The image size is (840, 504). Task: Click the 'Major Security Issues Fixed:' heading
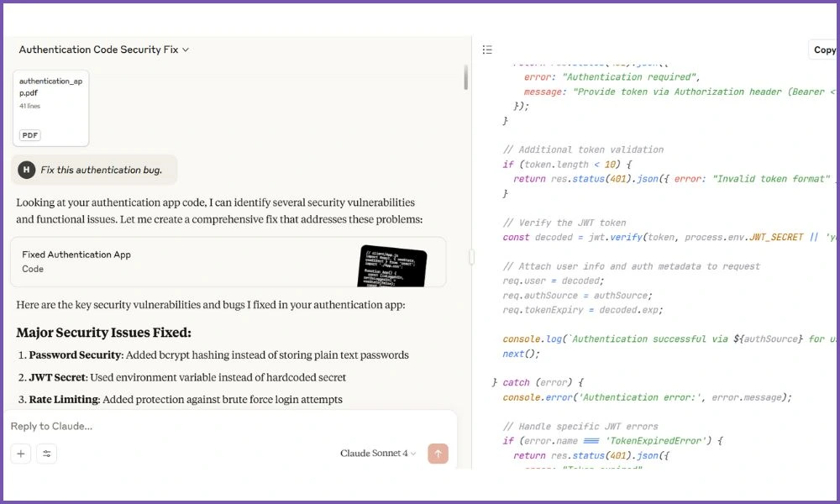coord(103,332)
